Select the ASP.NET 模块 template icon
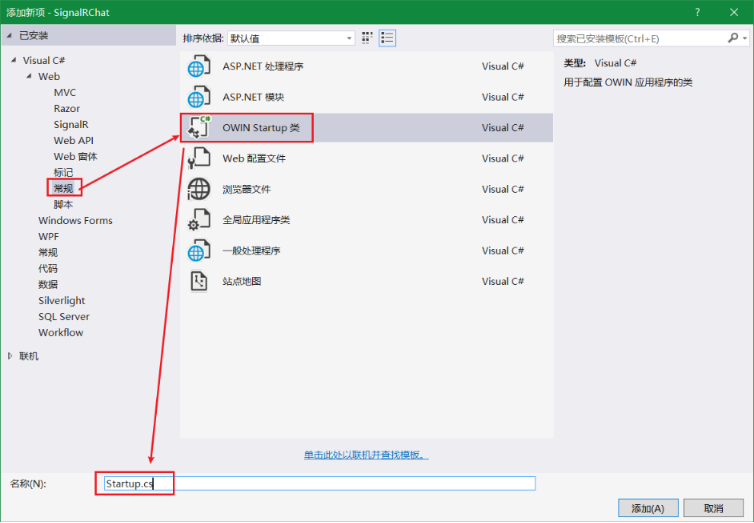754x523 pixels. click(x=199, y=97)
